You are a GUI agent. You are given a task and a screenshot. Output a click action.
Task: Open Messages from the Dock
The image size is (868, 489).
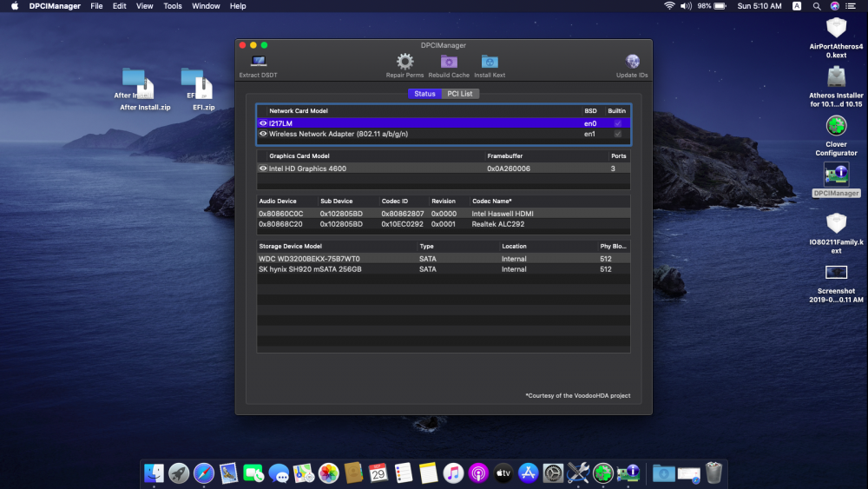pos(279,473)
